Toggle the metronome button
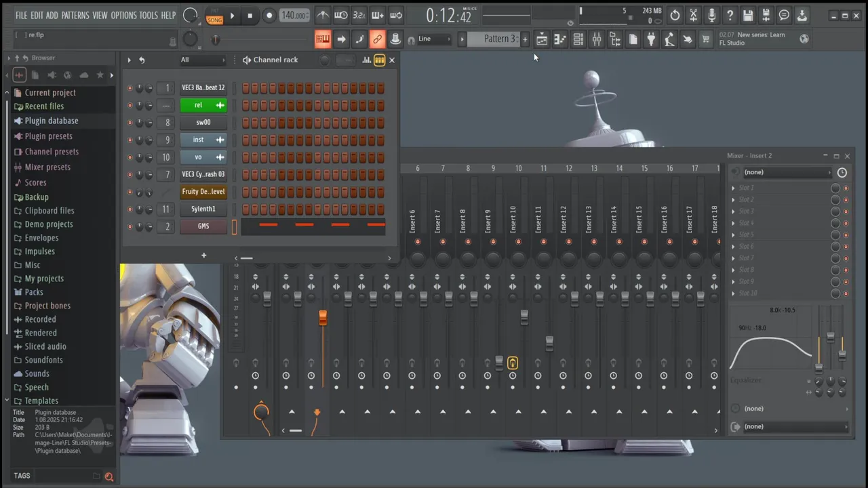Image resolution: width=868 pixels, height=488 pixels. (323, 15)
